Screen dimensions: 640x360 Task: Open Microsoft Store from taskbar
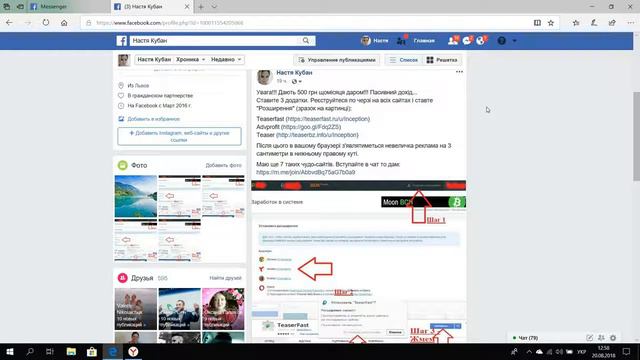[92, 351]
